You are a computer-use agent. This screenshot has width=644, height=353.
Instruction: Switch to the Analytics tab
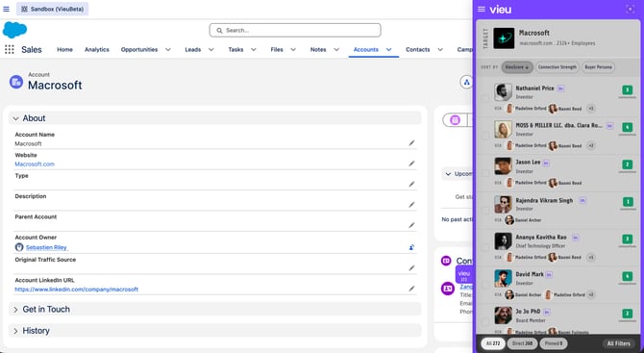click(97, 49)
